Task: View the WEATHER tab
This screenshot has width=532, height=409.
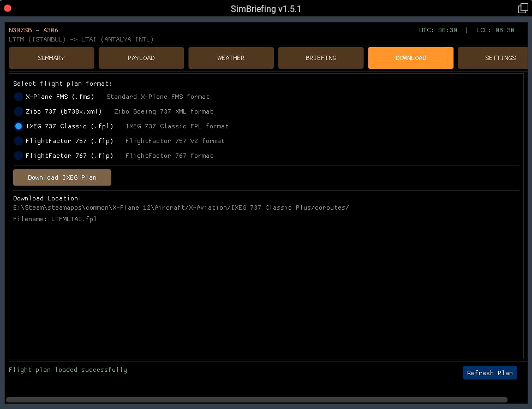Action: (231, 57)
